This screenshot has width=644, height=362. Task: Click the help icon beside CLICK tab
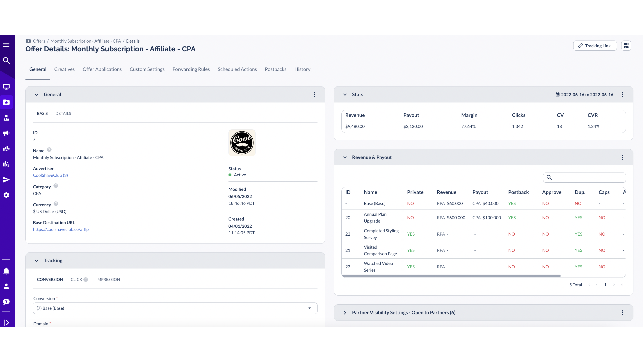click(85, 280)
